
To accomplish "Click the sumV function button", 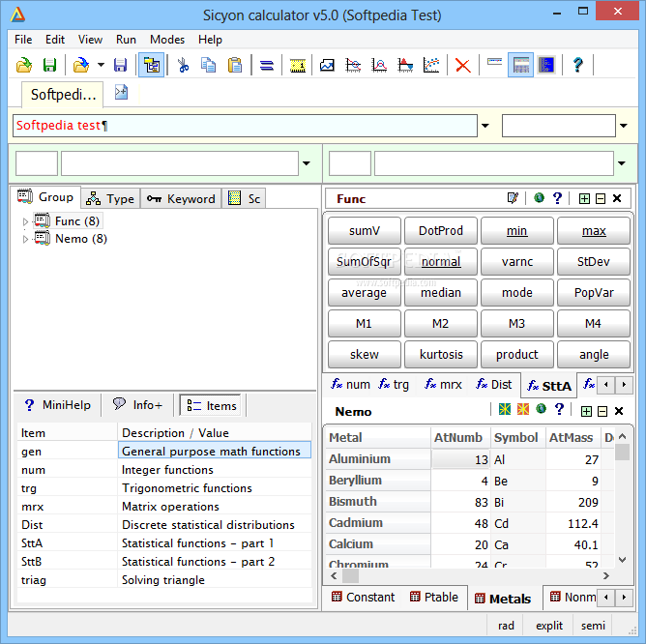I will (365, 231).
